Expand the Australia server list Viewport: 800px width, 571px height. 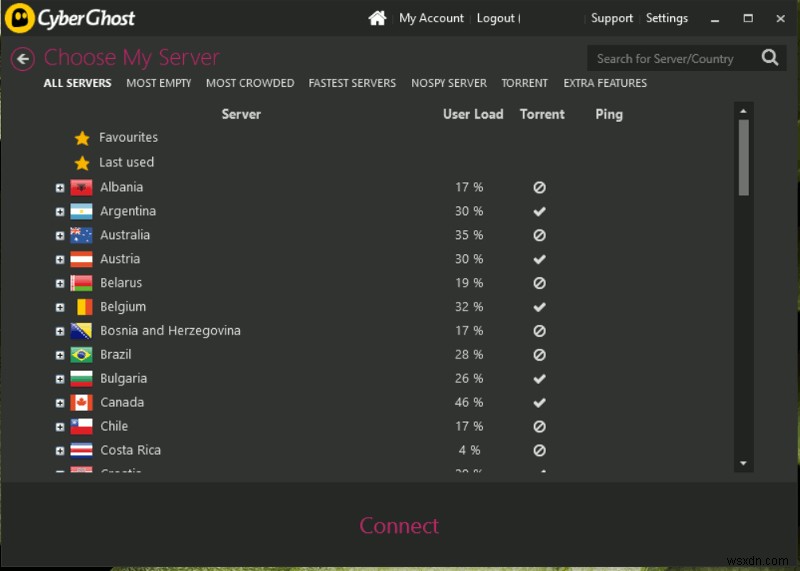60,236
